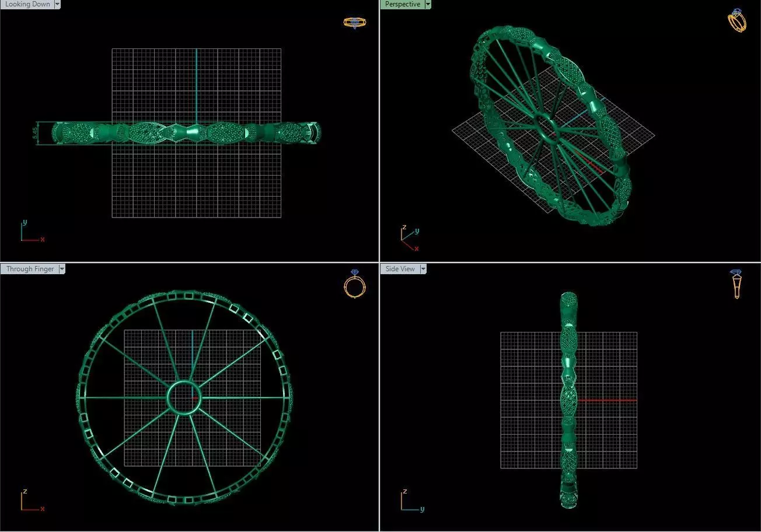Click the ZX axis indicator in Through Finger view
This screenshot has height=532, width=761.
tap(32, 501)
